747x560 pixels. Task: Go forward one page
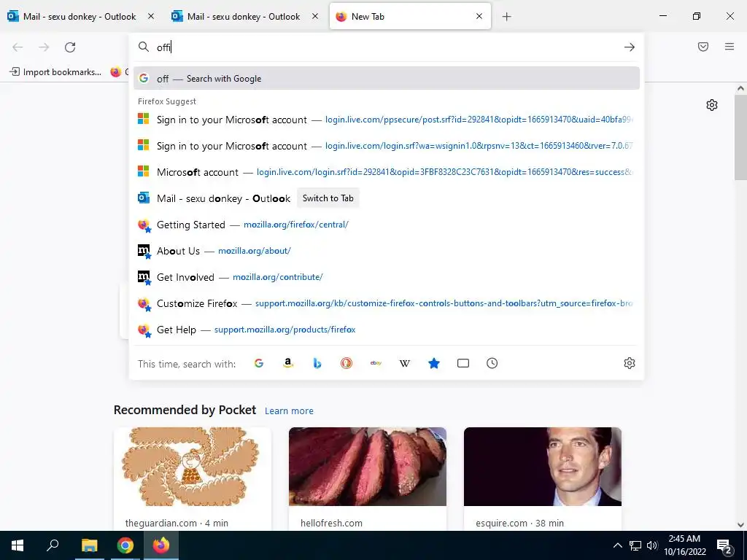coord(44,47)
